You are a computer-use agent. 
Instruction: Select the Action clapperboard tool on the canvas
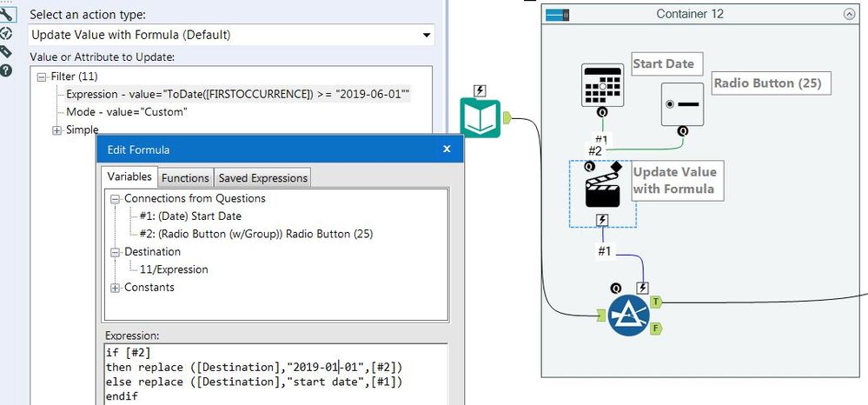pos(602,190)
